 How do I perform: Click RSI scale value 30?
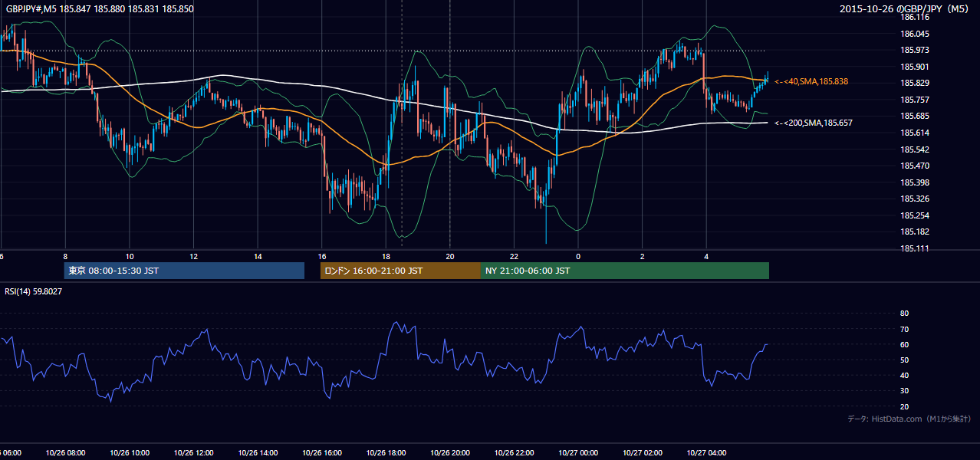[x=904, y=391]
